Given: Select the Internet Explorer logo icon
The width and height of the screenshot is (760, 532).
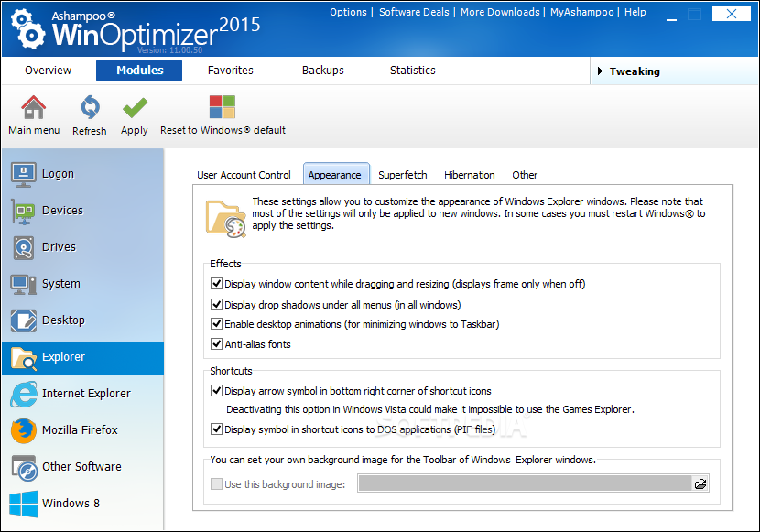Looking at the screenshot, I should [23, 394].
